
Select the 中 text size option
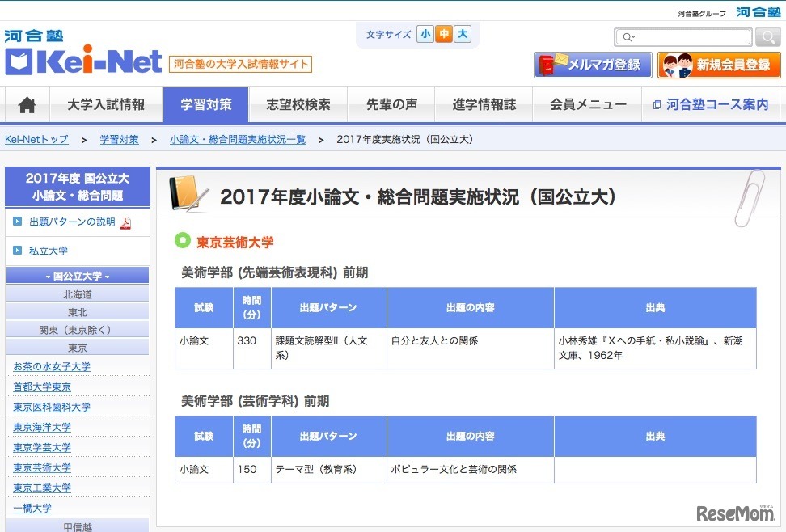click(x=444, y=35)
